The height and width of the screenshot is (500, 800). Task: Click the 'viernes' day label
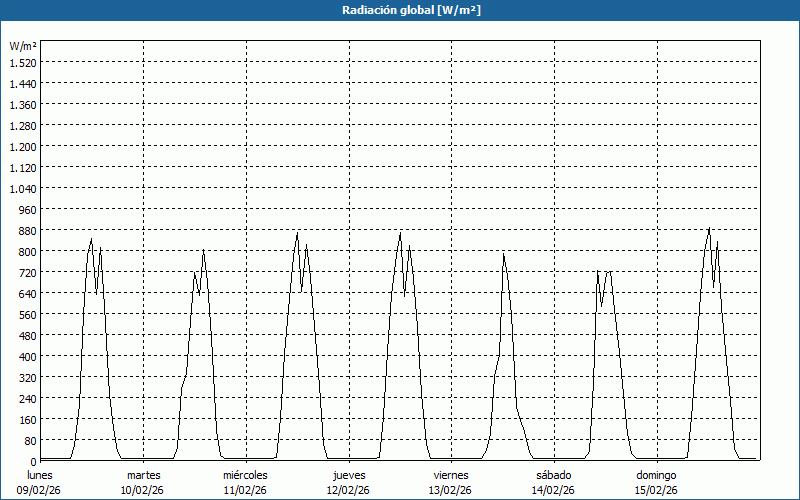pos(451,474)
